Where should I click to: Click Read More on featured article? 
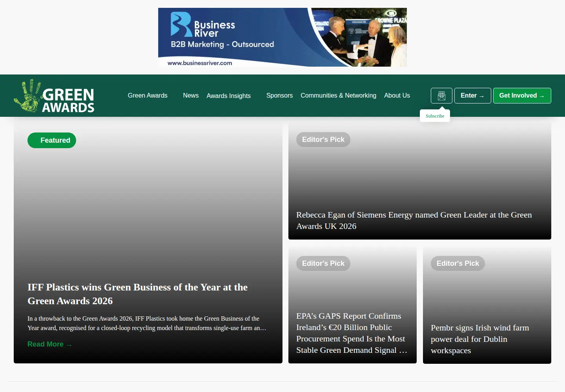point(49,344)
